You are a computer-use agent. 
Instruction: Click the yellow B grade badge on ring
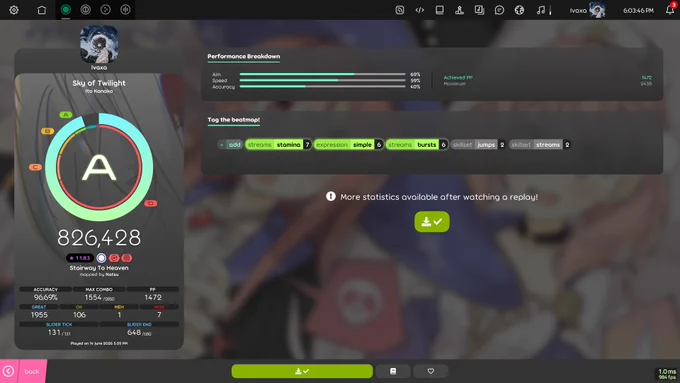point(47,131)
